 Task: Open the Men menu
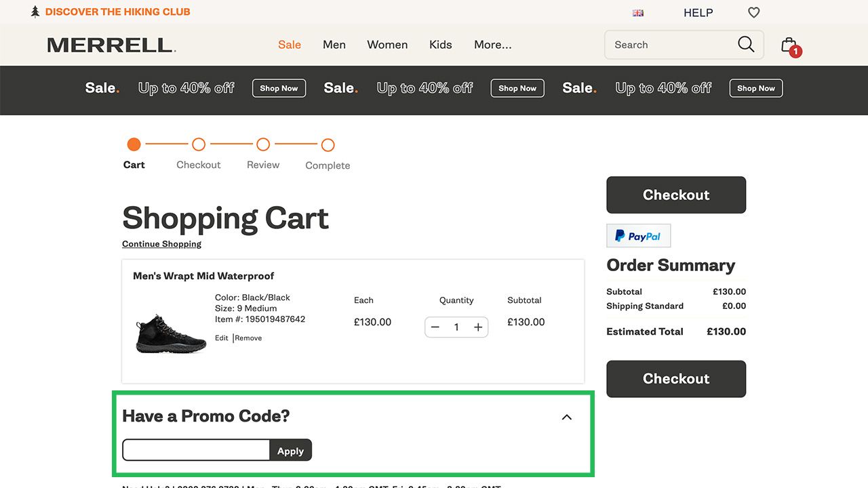pos(334,45)
